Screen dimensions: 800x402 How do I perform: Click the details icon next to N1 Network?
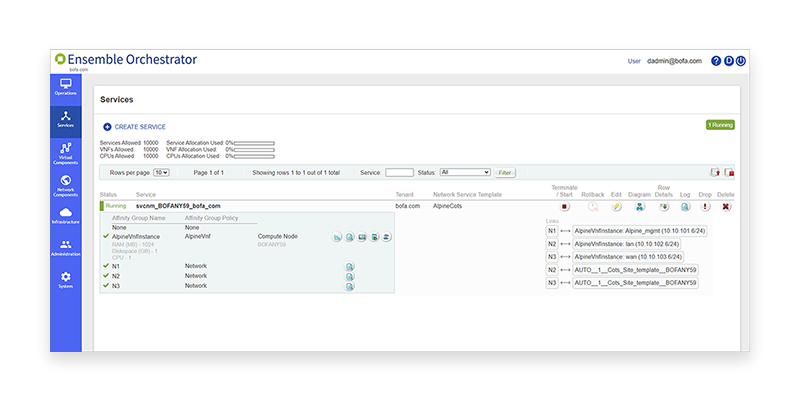point(350,266)
